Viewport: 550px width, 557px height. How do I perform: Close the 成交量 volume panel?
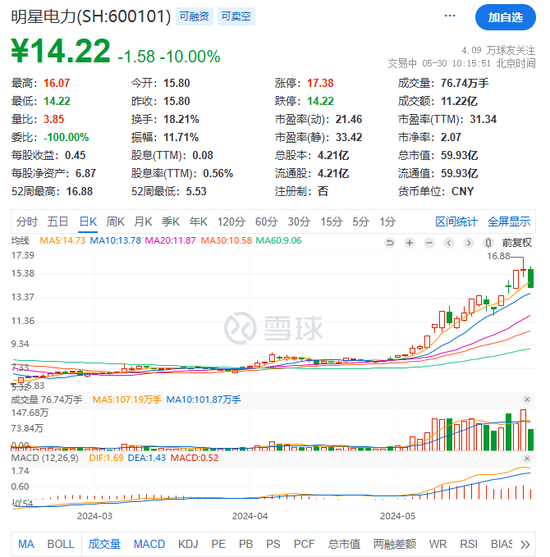527,400
